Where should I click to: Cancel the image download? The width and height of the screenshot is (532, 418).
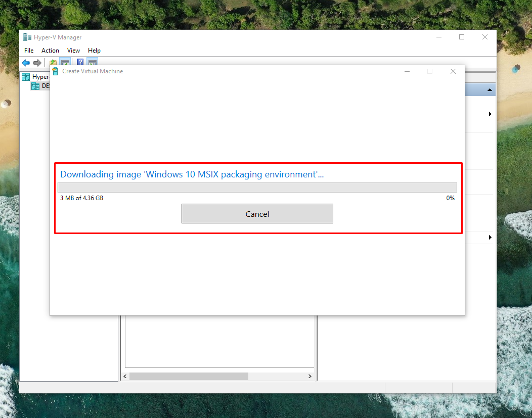tap(257, 214)
